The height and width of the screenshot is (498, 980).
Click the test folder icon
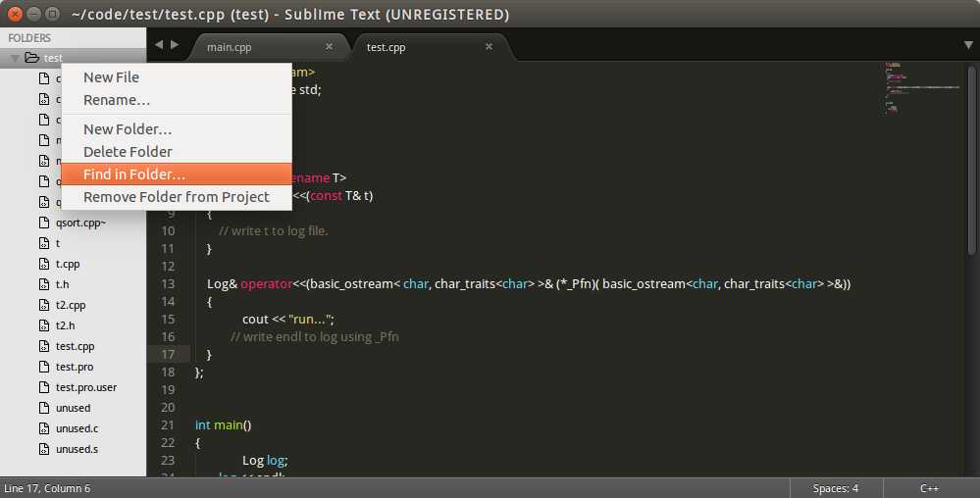point(31,58)
